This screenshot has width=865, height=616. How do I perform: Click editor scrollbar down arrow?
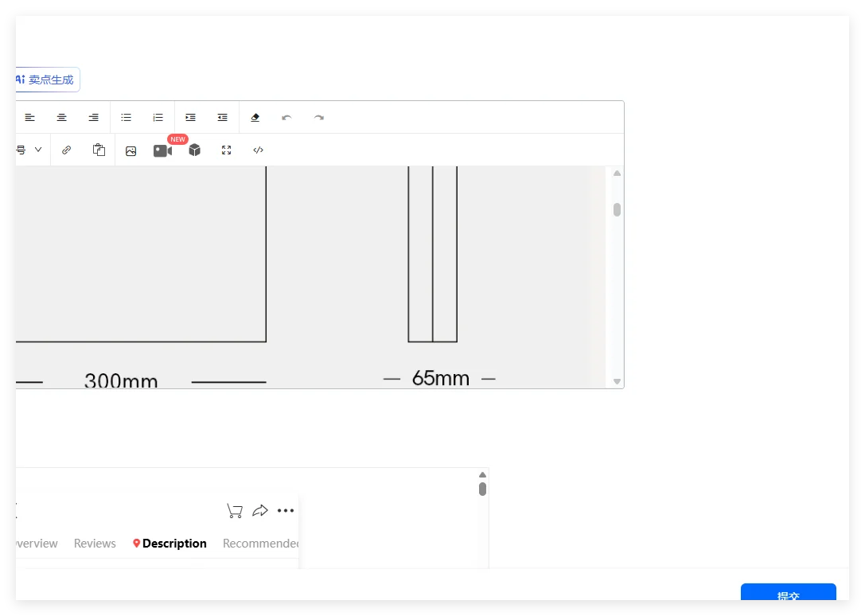(618, 381)
